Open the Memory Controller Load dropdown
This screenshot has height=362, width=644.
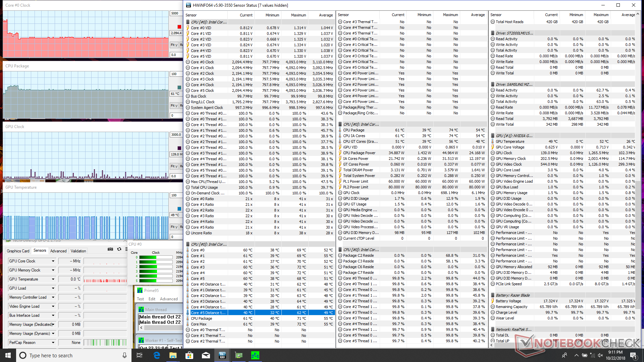[x=53, y=297]
